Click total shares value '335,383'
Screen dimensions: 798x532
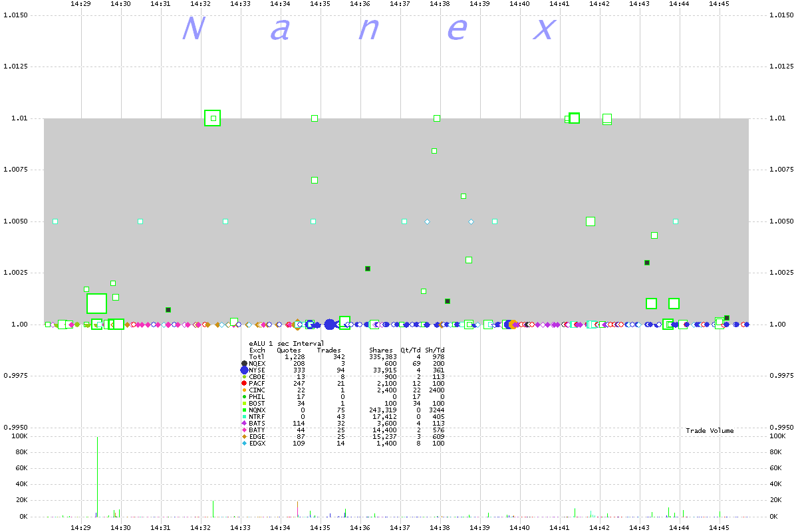click(383, 356)
